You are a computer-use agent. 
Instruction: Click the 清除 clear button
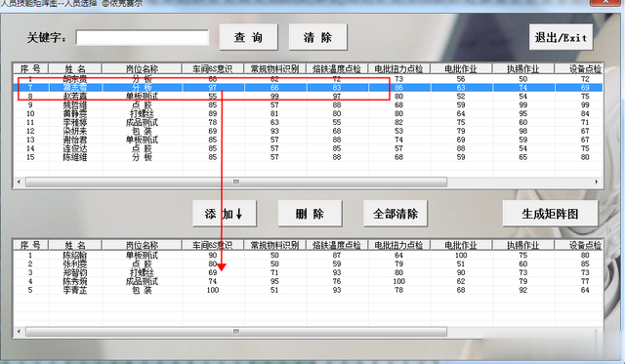[x=317, y=37]
